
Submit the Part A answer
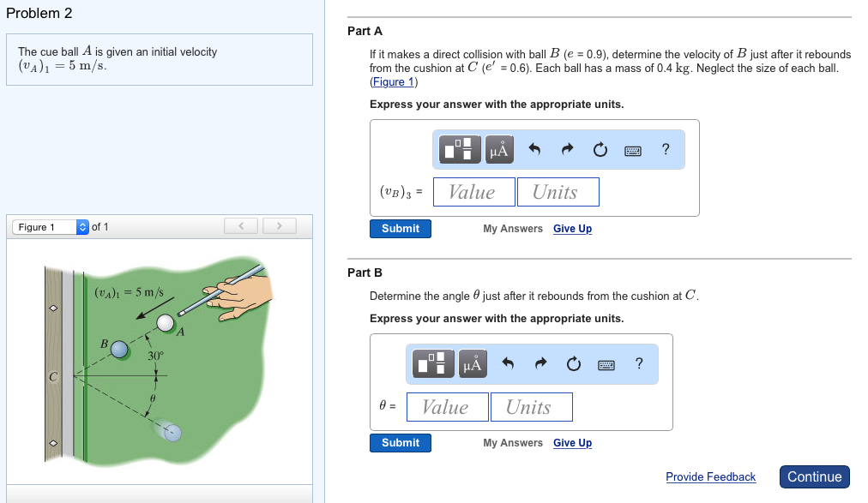[400, 229]
